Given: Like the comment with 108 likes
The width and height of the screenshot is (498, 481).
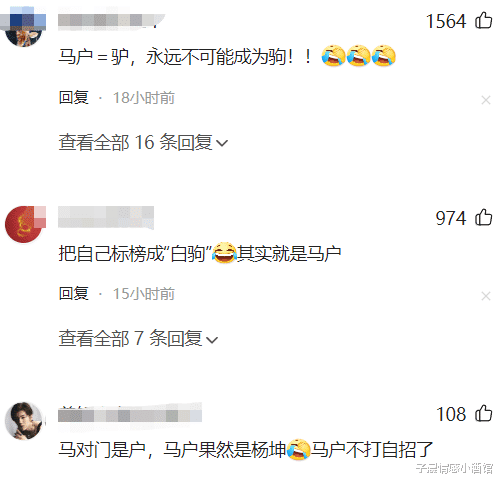Looking at the screenshot, I should point(483,413).
